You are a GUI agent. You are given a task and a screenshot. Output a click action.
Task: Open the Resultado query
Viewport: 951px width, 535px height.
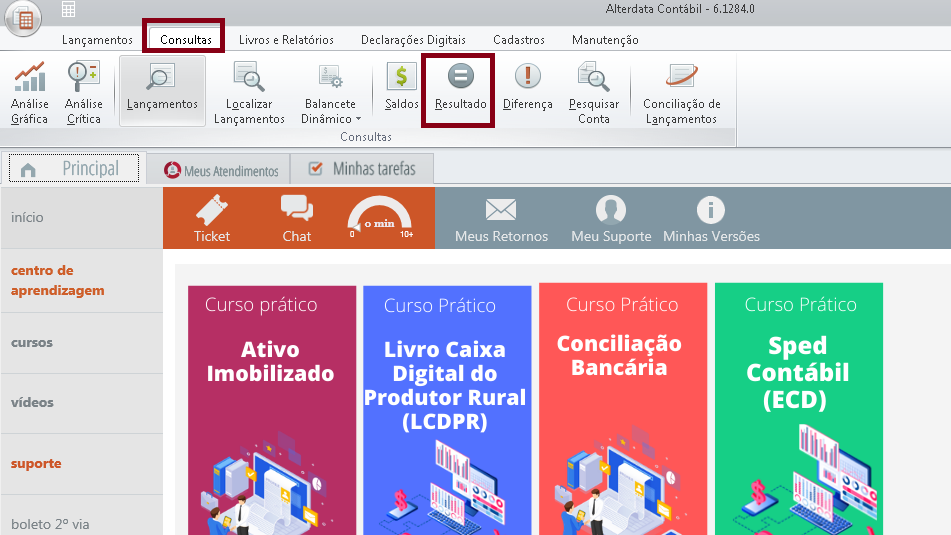[x=460, y=88]
